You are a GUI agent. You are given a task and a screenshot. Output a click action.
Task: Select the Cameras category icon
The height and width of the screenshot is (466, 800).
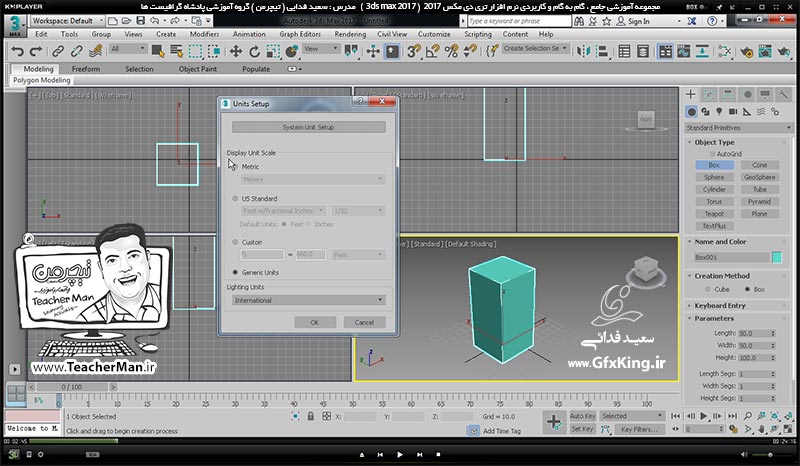tap(733, 111)
